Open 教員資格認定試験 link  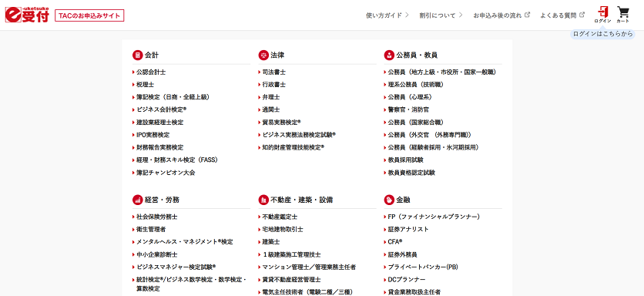(x=411, y=173)
